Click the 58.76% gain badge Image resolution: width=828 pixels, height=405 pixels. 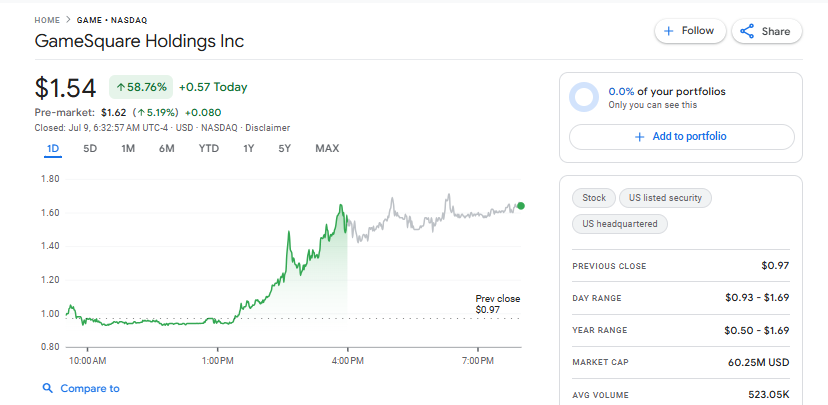point(141,87)
